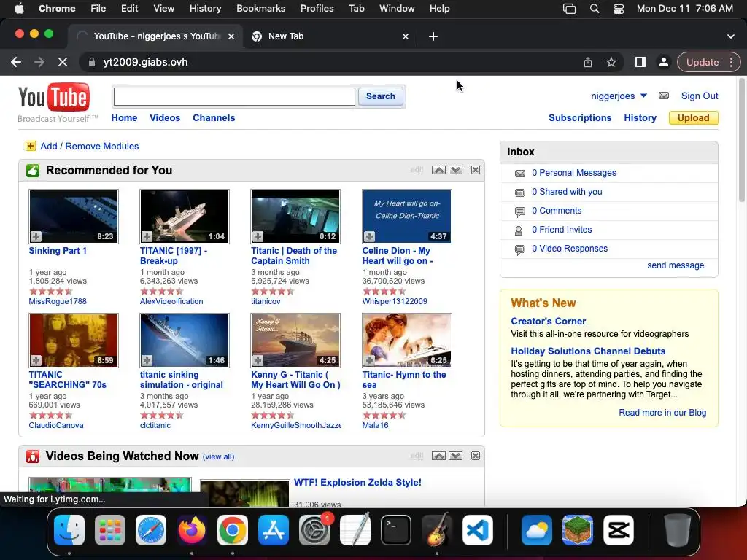
Task: Launch Visual Studio Code from the Dock
Action: (x=478, y=530)
